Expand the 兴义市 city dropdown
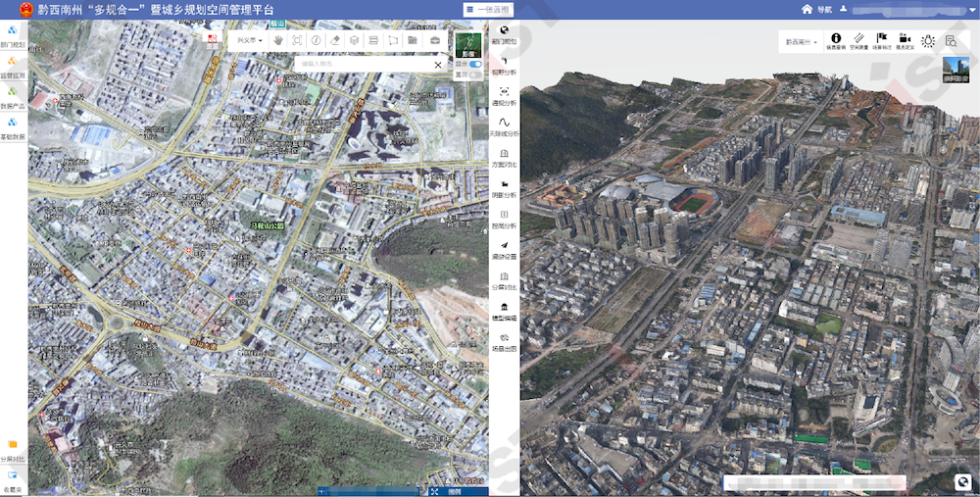 click(x=249, y=40)
